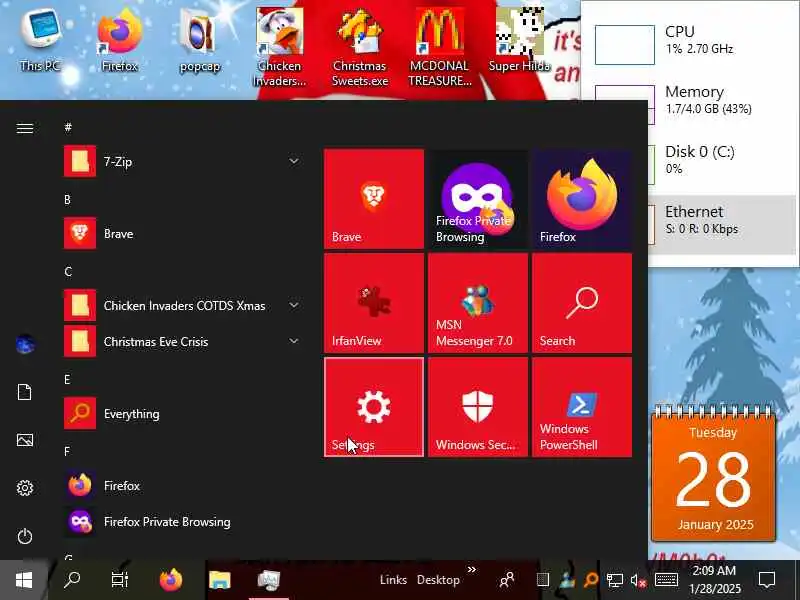Open Firefox Private Browsing in app list
Image resolution: width=800 pixels, height=600 pixels.
pyautogui.click(x=184, y=521)
